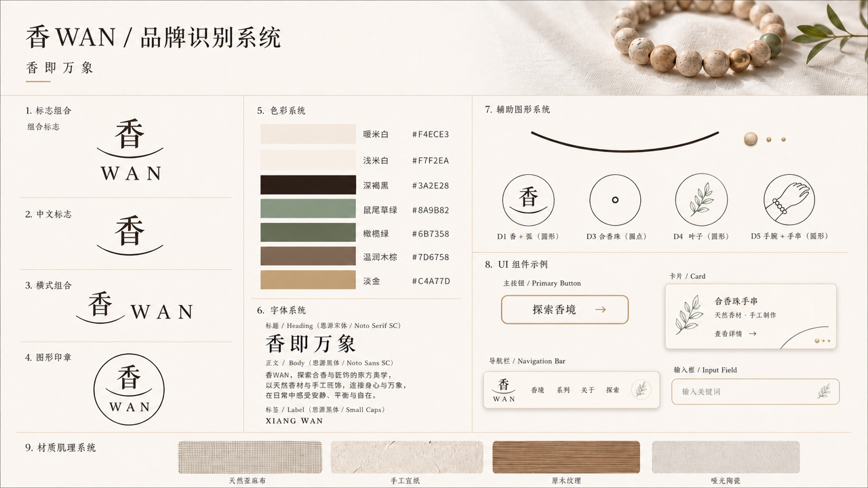Click the 5. 色彩系统 section heading
The height and width of the screenshot is (488, 868).
[x=281, y=110]
